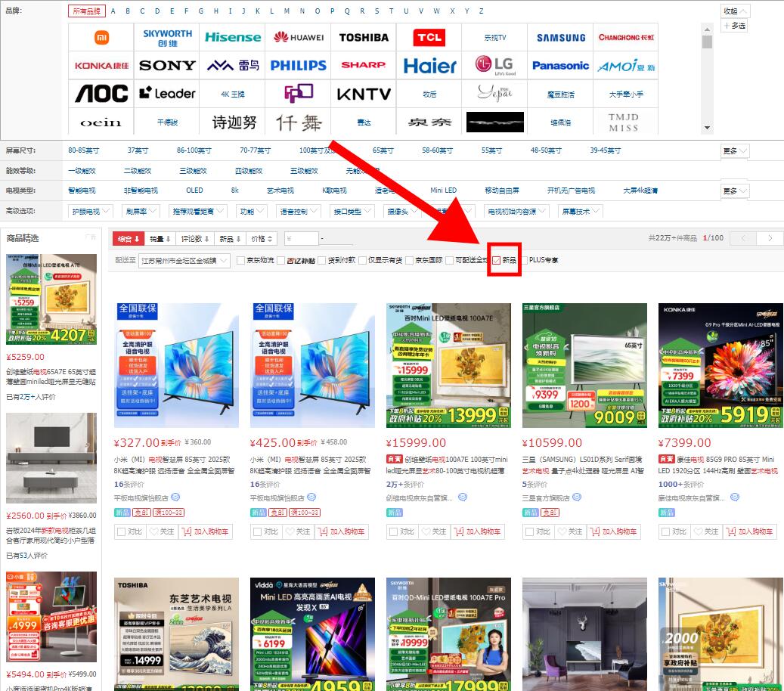Collapse brand list with 收起
This screenshot has width=784, height=691.
pos(735,11)
